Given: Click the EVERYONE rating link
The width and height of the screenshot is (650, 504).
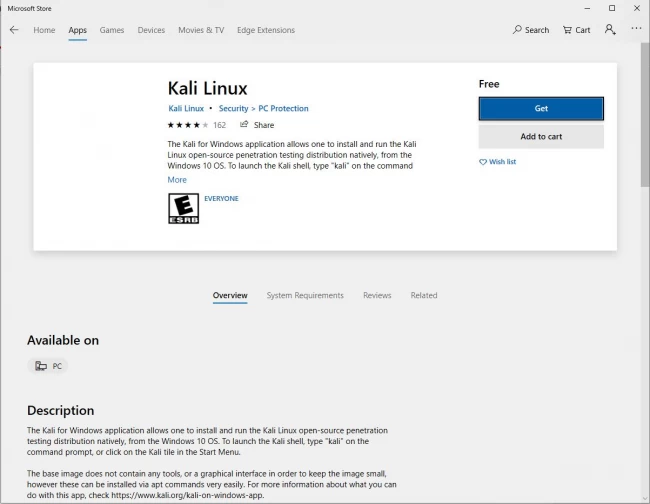Looking at the screenshot, I should point(221,199).
